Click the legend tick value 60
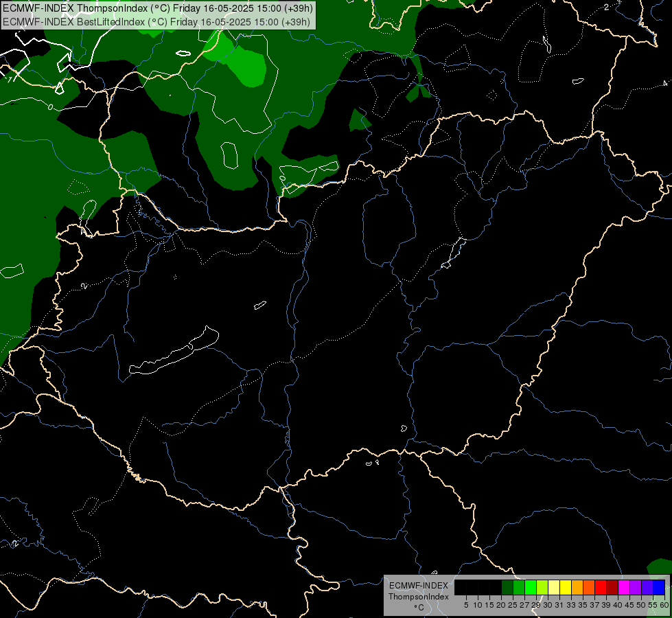 pyautogui.click(x=664, y=605)
